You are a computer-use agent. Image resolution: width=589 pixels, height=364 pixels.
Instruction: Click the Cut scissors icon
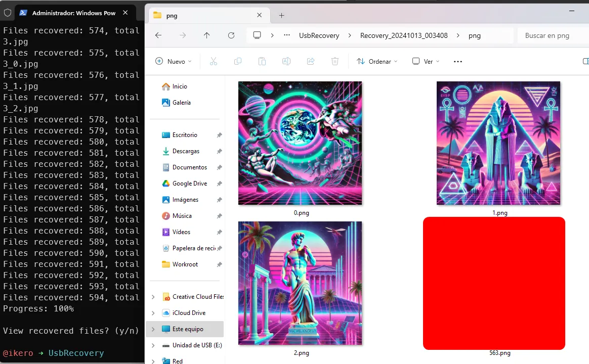214,61
